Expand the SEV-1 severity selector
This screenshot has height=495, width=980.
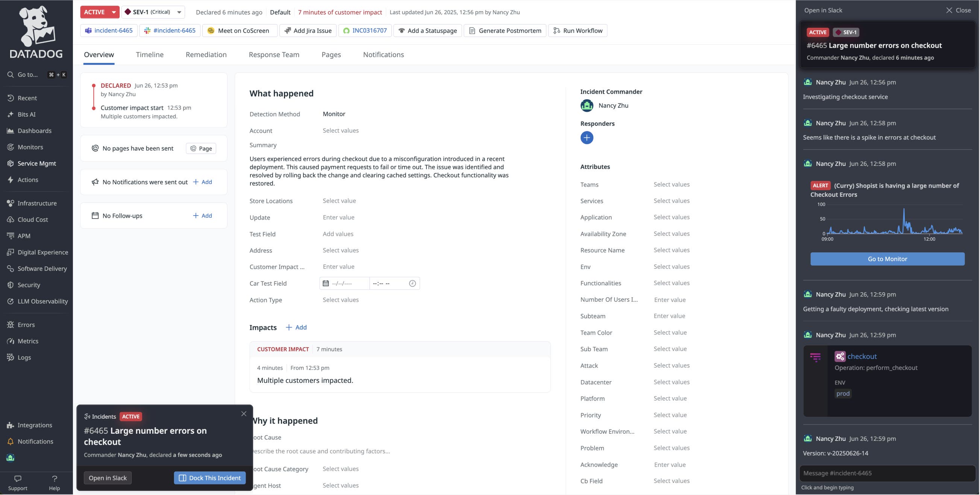pos(178,12)
